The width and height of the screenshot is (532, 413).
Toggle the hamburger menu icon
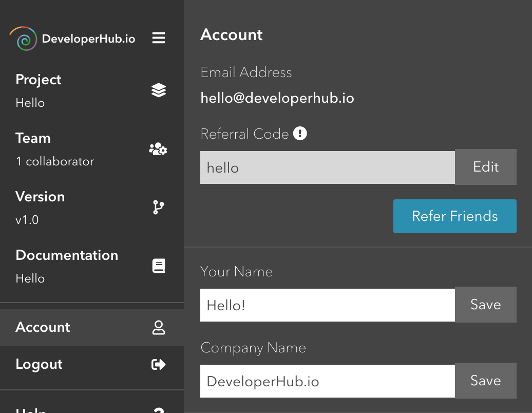click(x=159, y=39)
